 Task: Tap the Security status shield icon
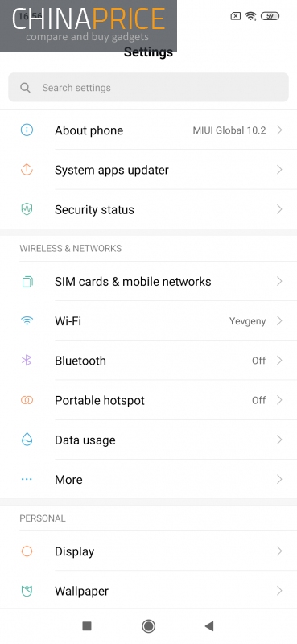tap(27, 209)
